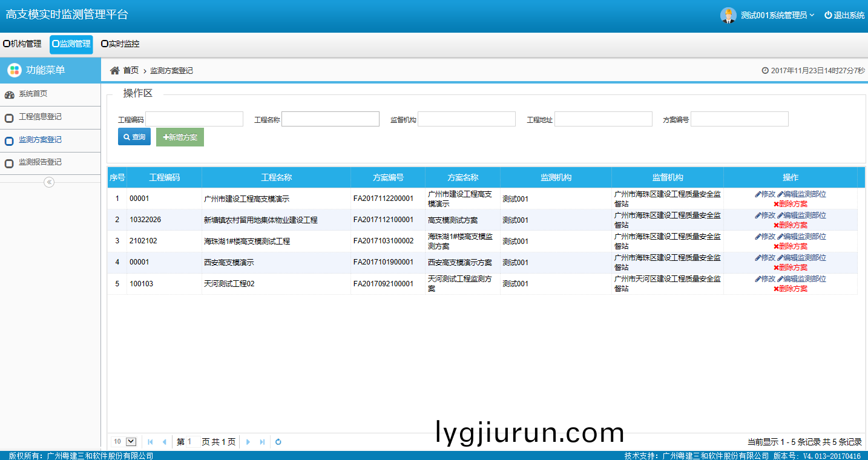Expand the 测试001系统管理员 user menu
868x460 pixels.
[777, 16]
